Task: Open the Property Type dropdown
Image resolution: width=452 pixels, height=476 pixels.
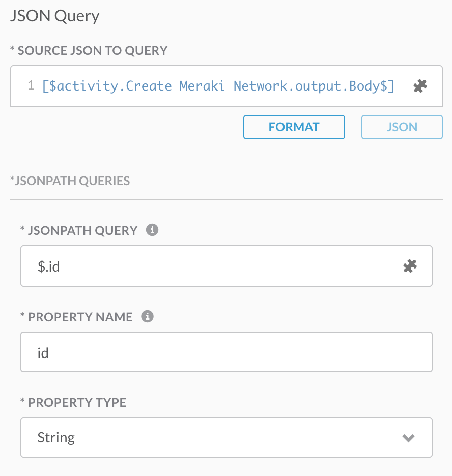Action: point(226,437)
